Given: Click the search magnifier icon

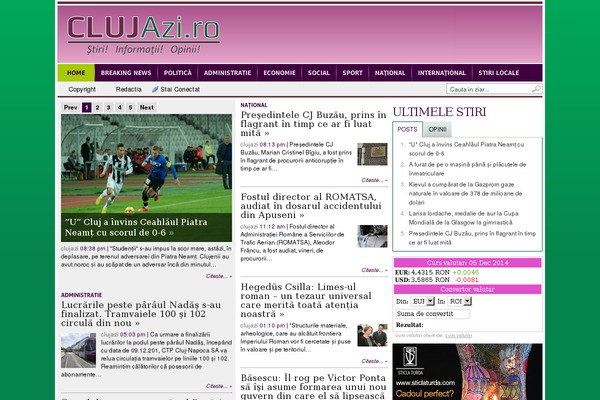Looking at the screenshot, I should (536, 89).
